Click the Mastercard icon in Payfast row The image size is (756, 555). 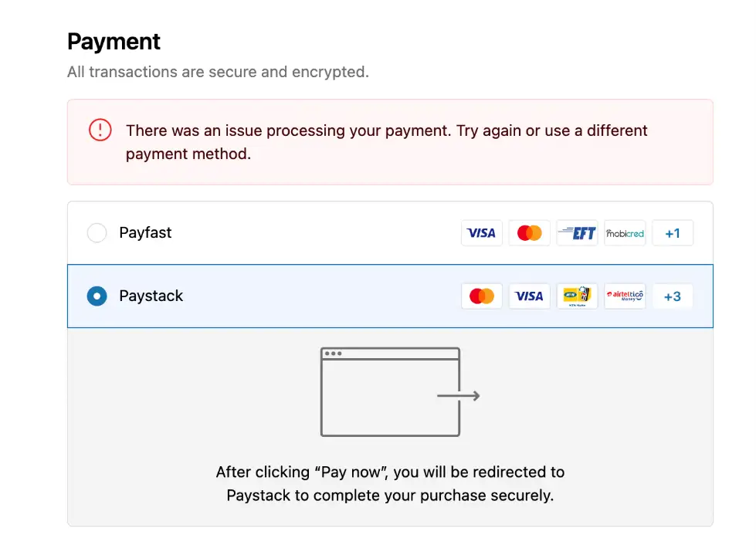coord(529,233)
